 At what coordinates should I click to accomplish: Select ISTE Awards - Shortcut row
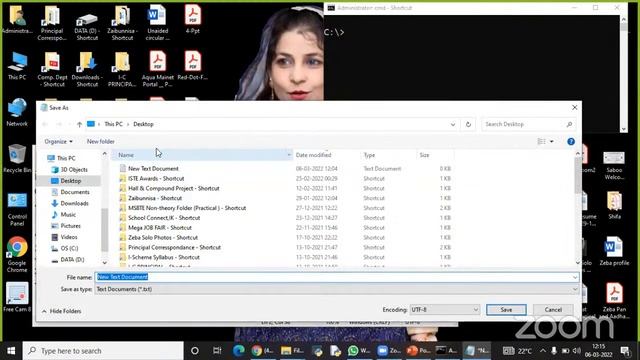point(286,178)
